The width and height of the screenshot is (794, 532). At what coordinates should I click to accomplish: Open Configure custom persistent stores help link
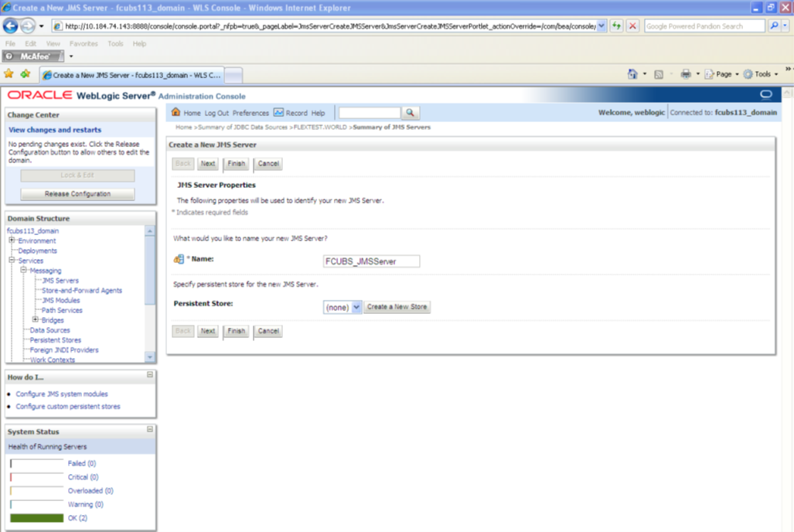point(68,407)
